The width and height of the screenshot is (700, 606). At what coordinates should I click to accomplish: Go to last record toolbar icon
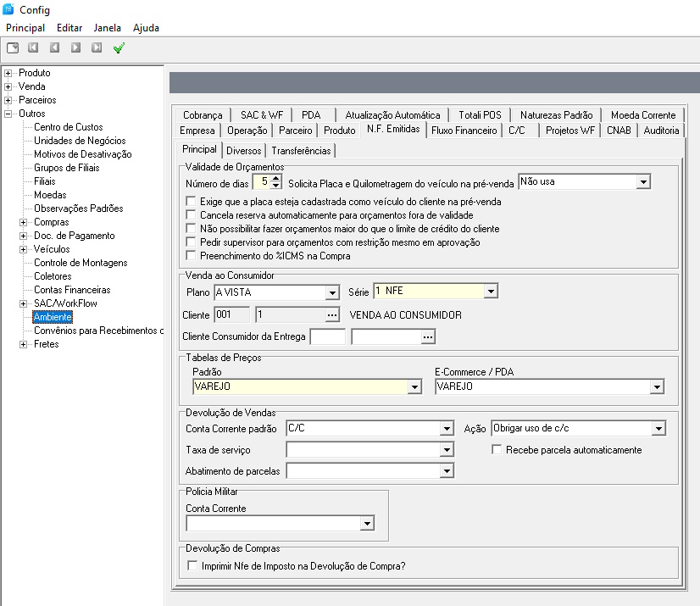(x=97, y=48)
